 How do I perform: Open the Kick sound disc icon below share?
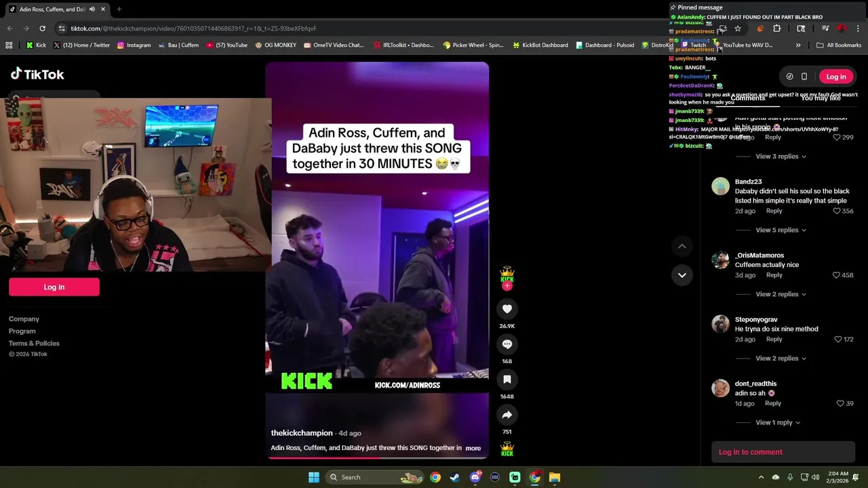tap(507, 449)
